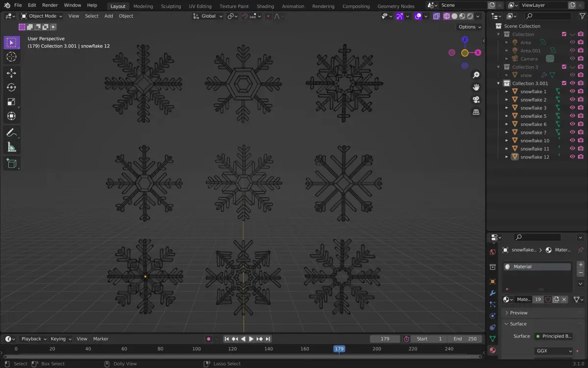Viewport: 588px width, 368px height.
Task: Switch to the Sculpting workspace tab
Action: [x=171, y=6]
